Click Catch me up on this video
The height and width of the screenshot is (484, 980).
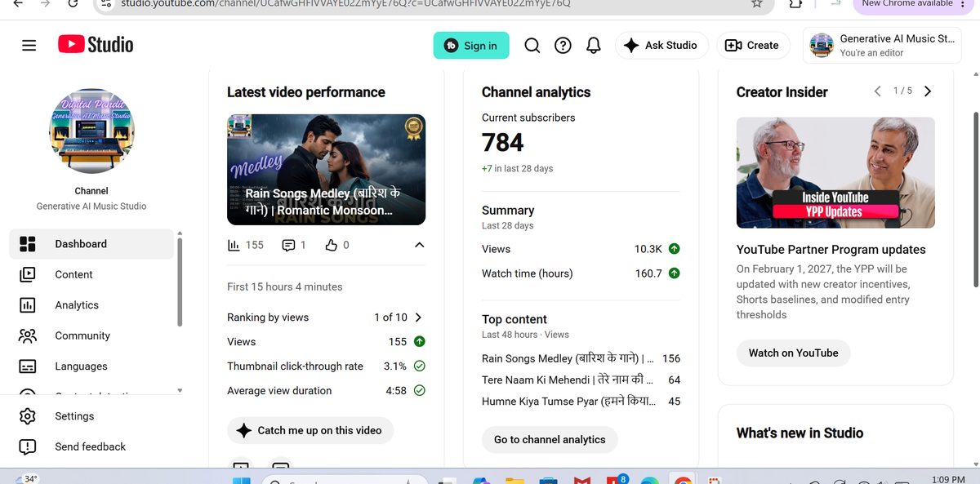[310, 431]
